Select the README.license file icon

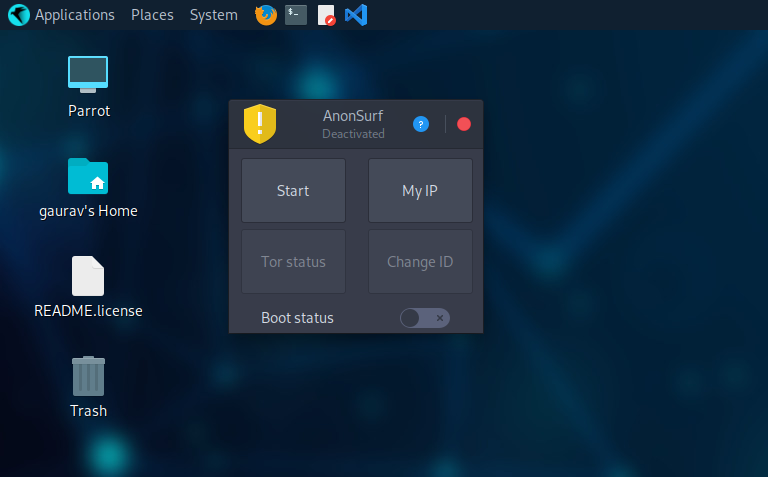(x=88, y=276)
